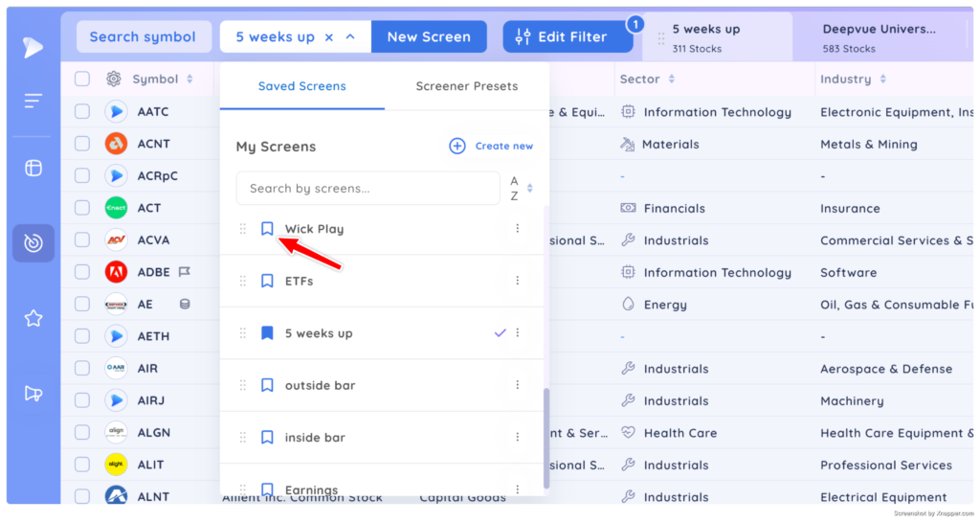The height and width of the screenshot is (523, 980).
Task: Check the ACNT row checkbox
Action: [82, 144]
